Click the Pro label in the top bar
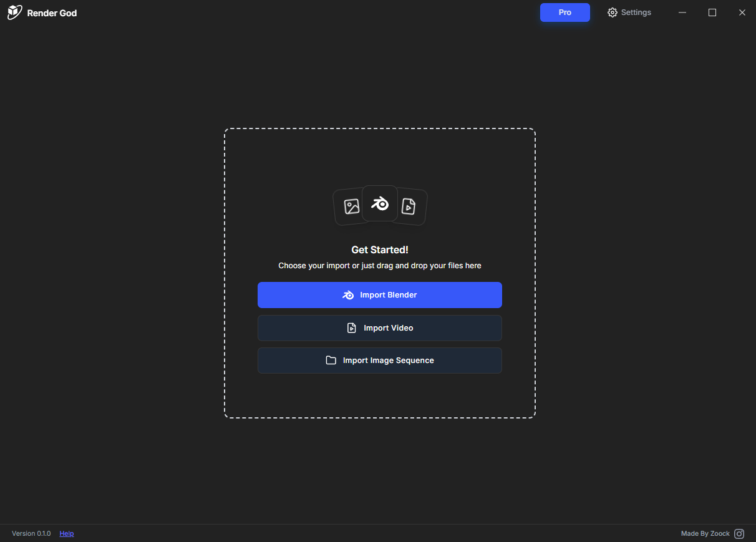The width and height of the screenshot is (756, 542). [x=565, y=12]
